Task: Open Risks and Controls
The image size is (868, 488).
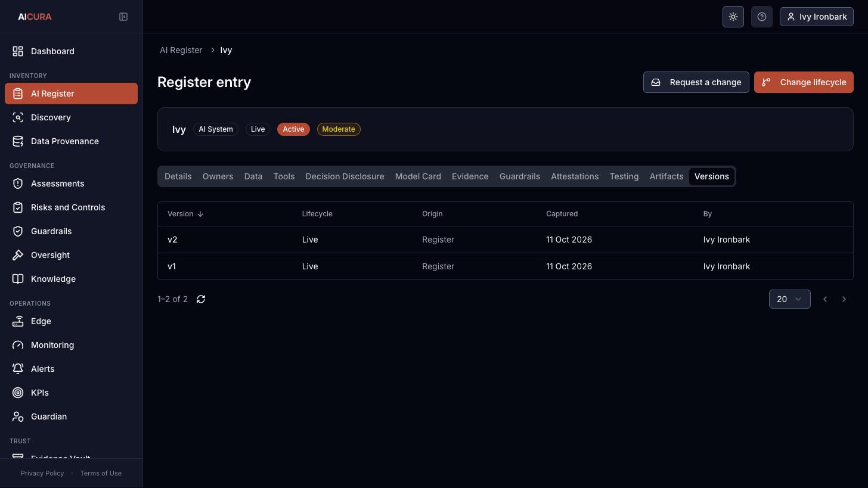Action: [71, 207]
